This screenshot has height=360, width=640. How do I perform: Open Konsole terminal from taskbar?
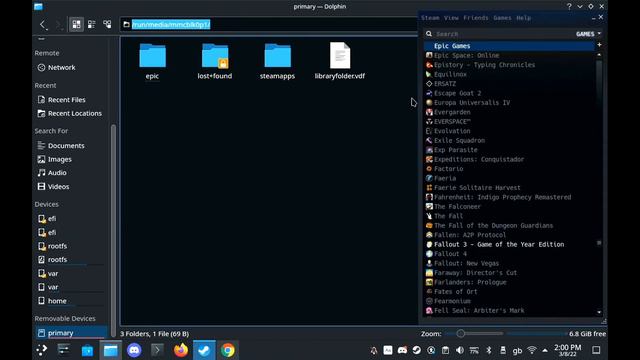158,350
